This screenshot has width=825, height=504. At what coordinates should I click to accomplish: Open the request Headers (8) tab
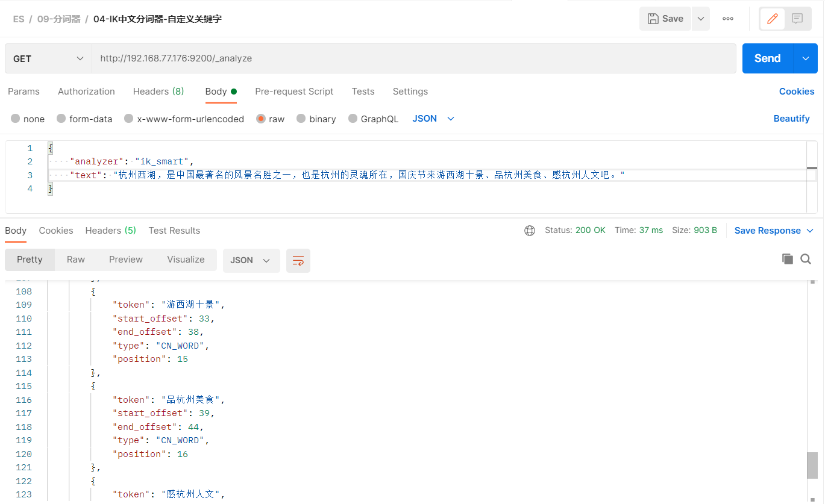click(x=158, y=92)
